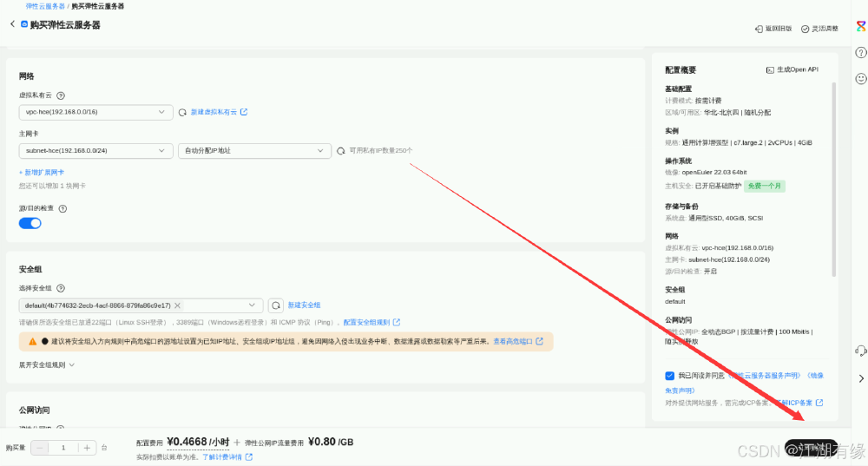Open the subnet-hce(192.168.0.0/24) dropdown
Image resolution: width=868 pixels, height=466 pixels.
click(x=95, y=150)
